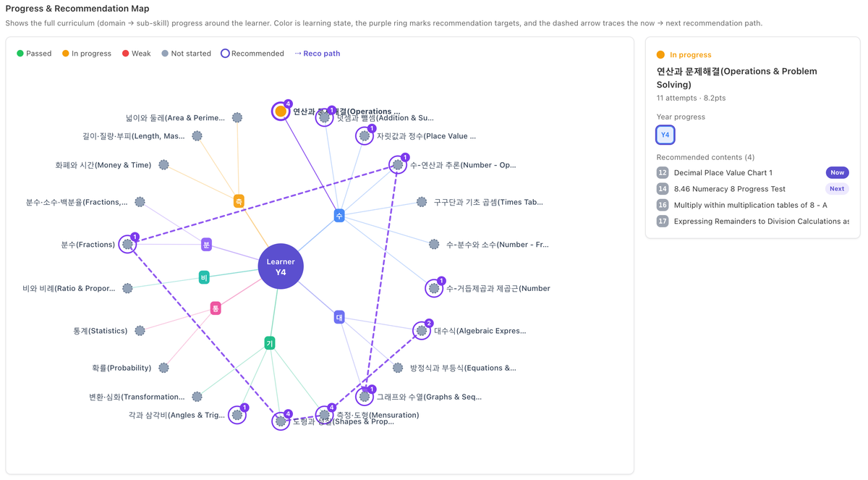Select the Y4 year progress chip
Screen dimensions: 868x480
point(665,135)
